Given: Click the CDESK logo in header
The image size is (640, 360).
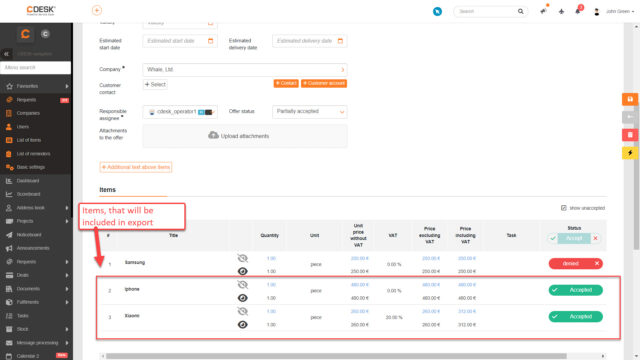Looking at the screenshot, I should coord(41,11).
